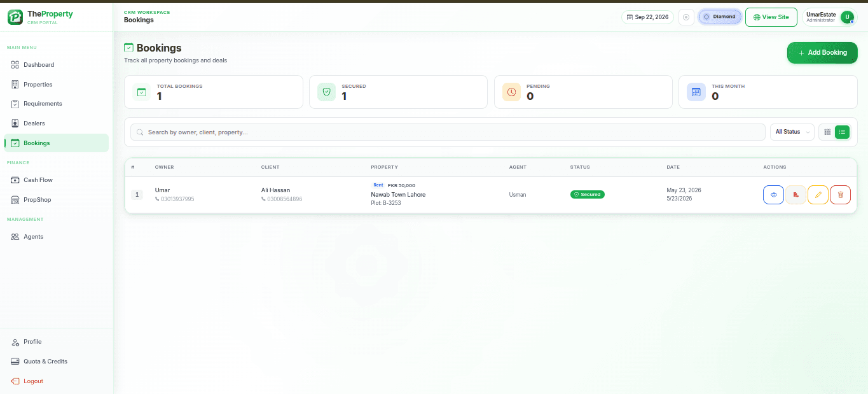Screen dimensions: 868x394
Task: Click the calendar icon next to Bookings heading
Action: point(128,48)
